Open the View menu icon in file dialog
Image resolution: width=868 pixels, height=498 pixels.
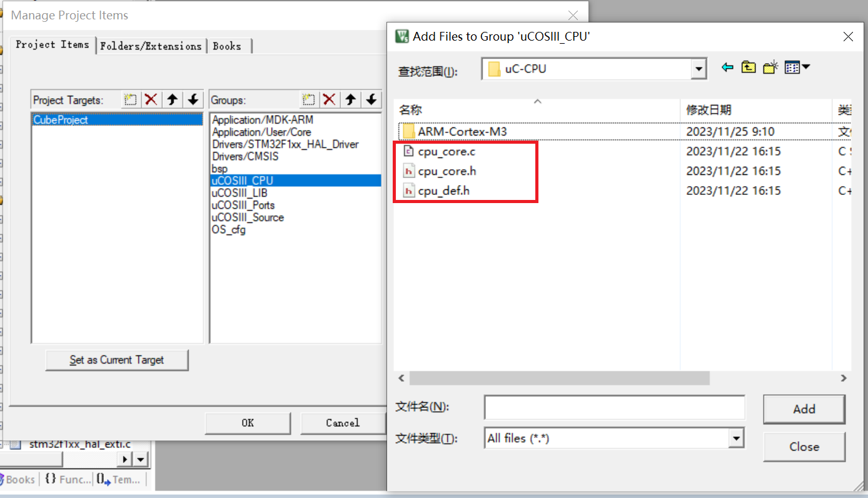coord(797,67)
